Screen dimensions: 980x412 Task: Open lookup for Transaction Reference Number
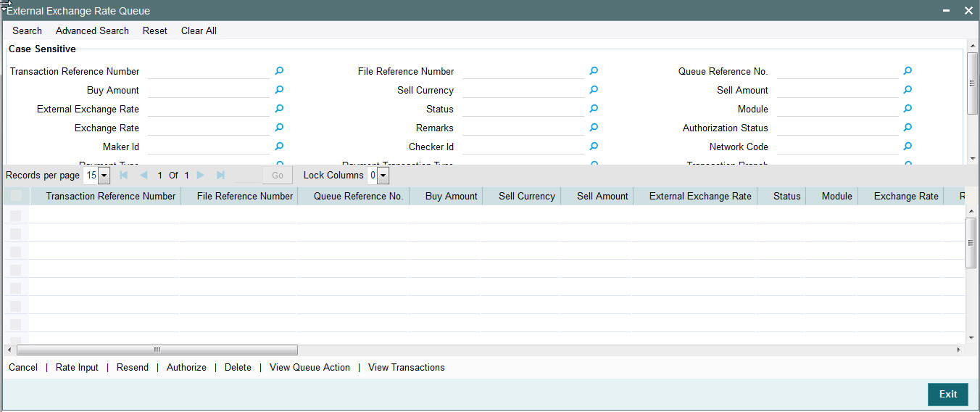[x=279, y=71]
